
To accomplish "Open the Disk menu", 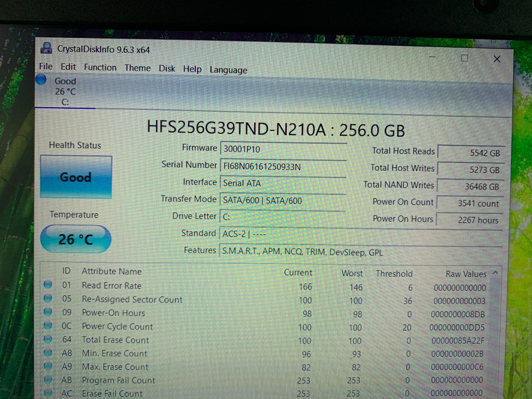I will point(167,68).
